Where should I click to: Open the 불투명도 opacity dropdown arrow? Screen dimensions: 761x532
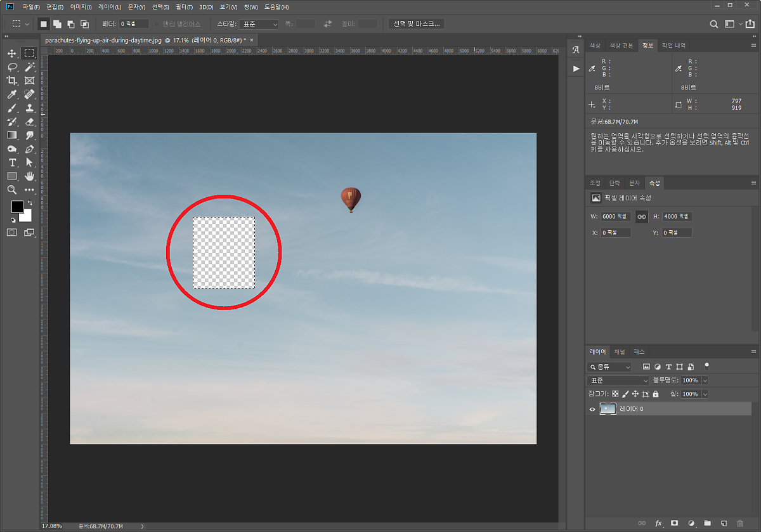point(705,380)
